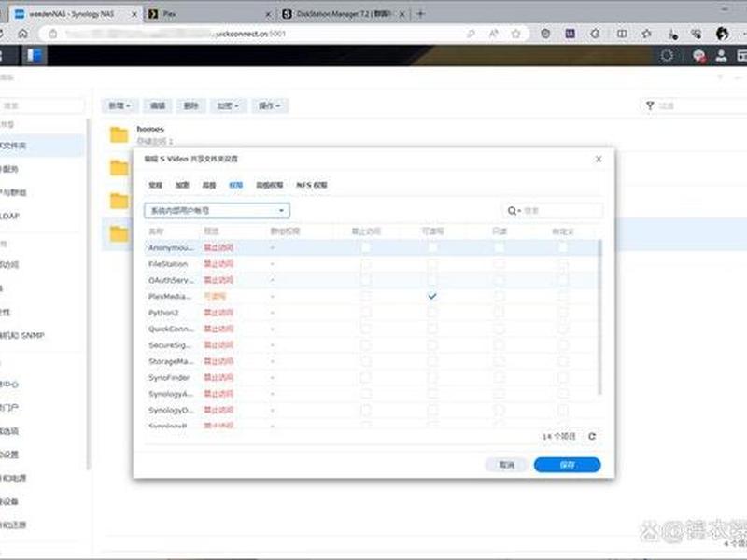
Task: Select the homes shared folder icon
Action: tap(120, 134)
